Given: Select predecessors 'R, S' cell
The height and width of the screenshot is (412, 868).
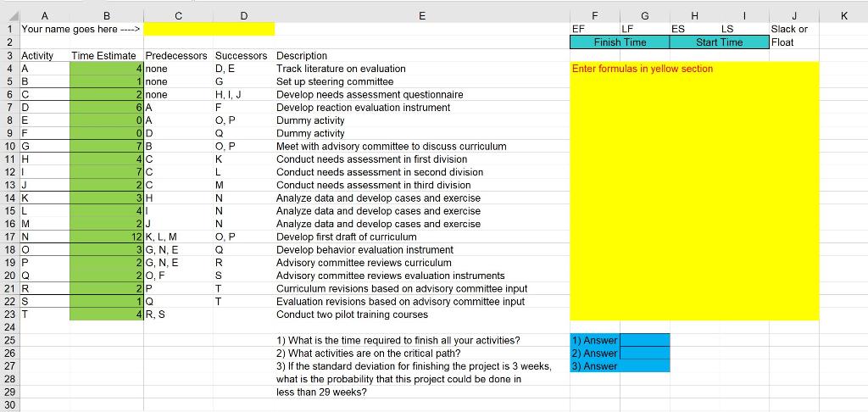Looking at the screenshot, I should (178, 315).
